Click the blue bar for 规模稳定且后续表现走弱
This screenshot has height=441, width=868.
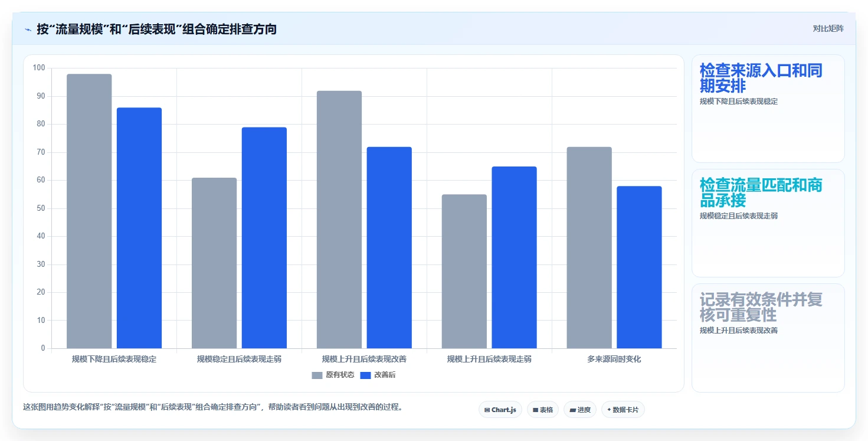[x=264, y=238]
